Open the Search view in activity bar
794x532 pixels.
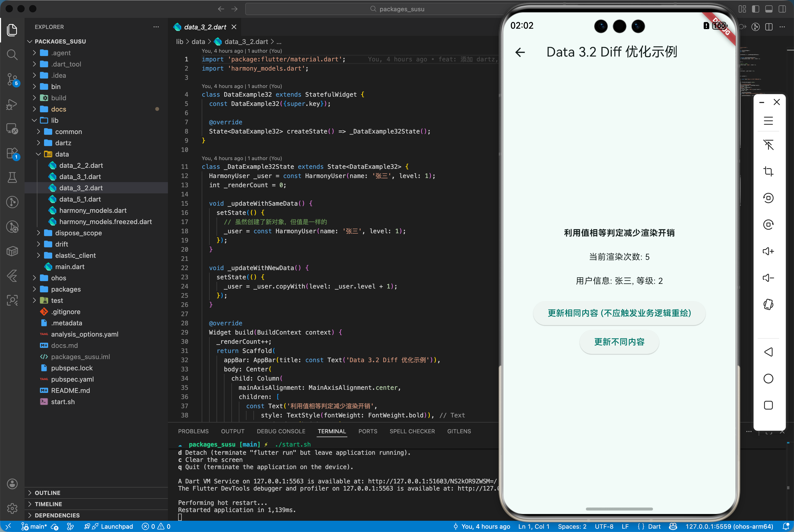(x=12, y=54)
